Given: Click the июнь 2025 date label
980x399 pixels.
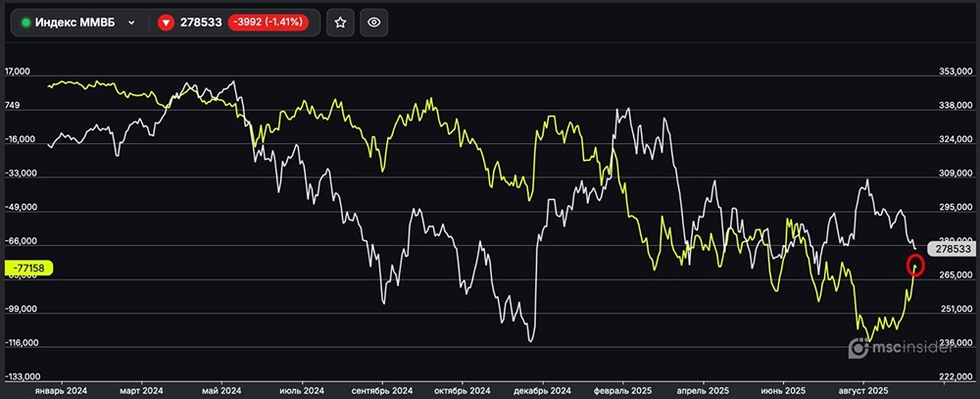Looking at the screenshot, I should (784, 390).
